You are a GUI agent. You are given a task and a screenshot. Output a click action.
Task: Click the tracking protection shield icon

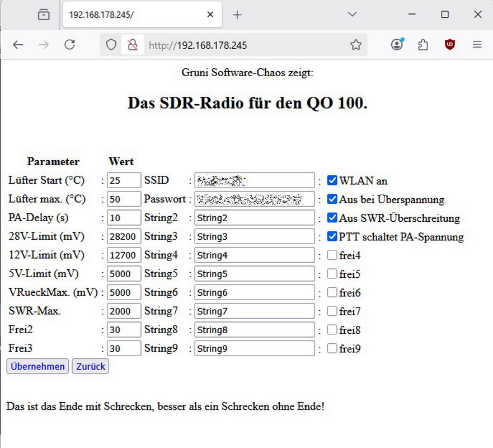tap(110, 45)
